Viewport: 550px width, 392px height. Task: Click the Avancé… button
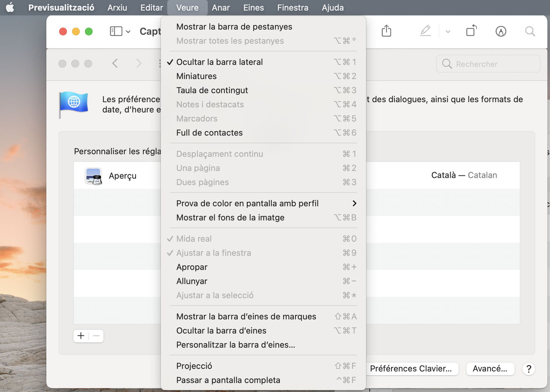(x=490, y=369)
